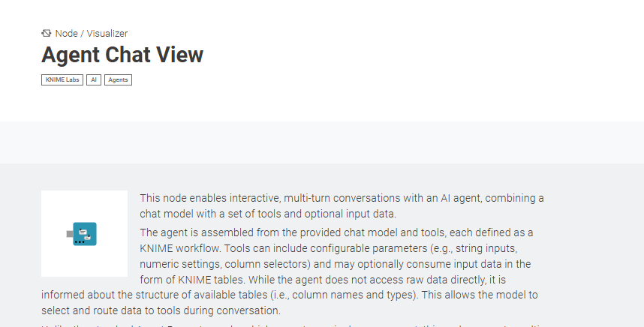Click the sentence starting "The agent is assembled"

point(336,232)
